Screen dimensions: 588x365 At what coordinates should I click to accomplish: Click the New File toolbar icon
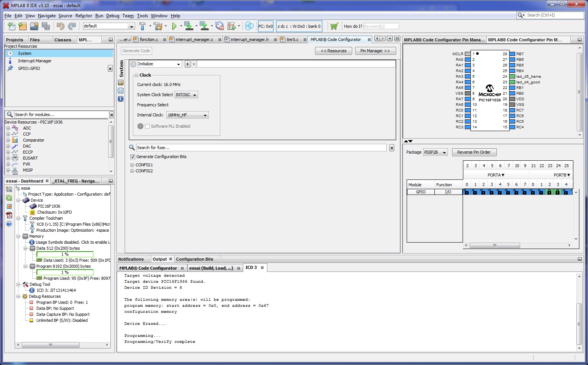click(12, 26)
